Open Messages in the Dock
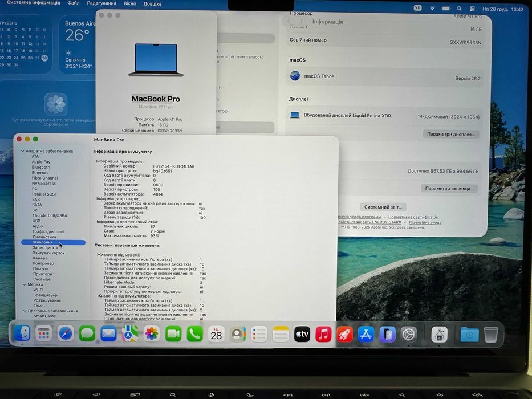This screenshot has width=532, height=399. [x=87, y=334]
